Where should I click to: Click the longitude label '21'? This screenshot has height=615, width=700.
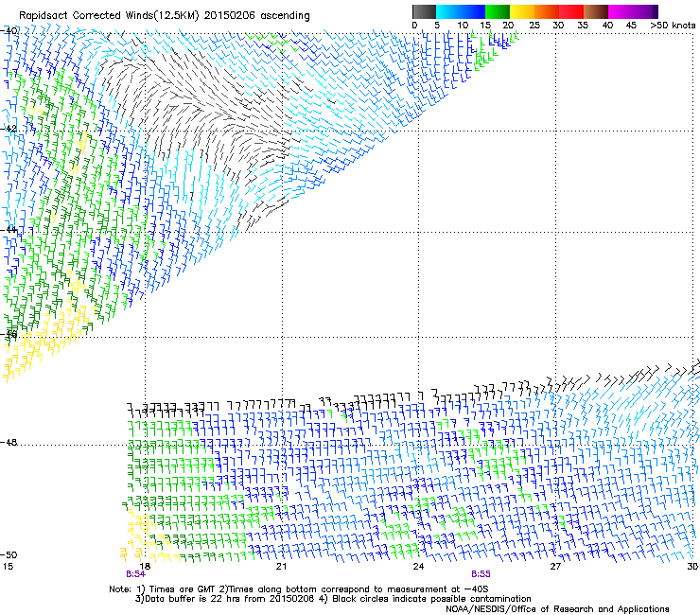[x=281, y=567]
